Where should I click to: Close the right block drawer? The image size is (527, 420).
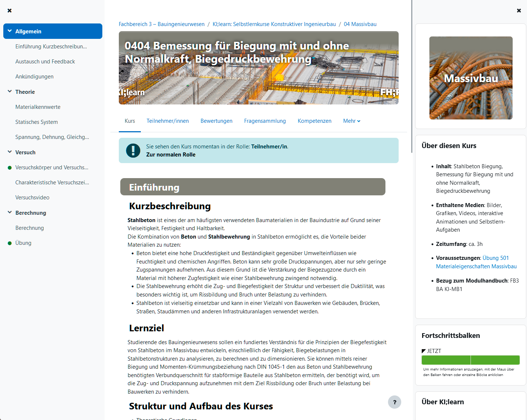pos(519,11)
